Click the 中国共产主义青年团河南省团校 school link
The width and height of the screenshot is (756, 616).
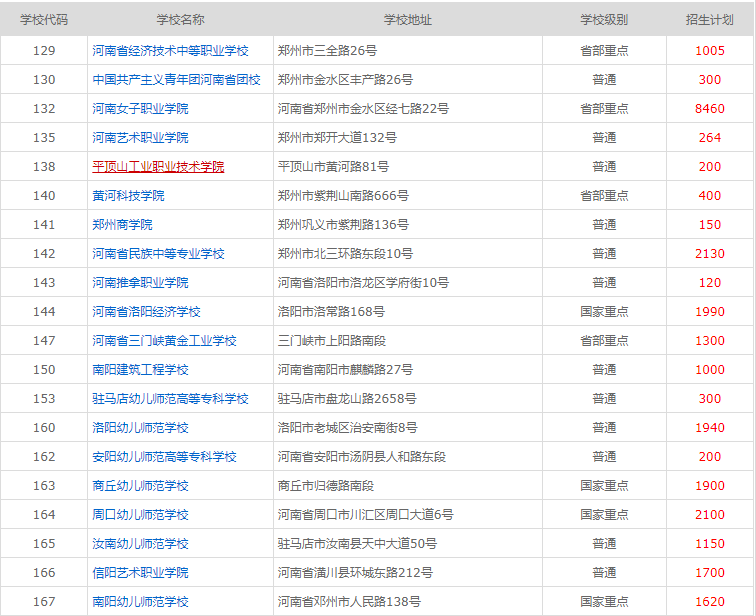point(176,79)
